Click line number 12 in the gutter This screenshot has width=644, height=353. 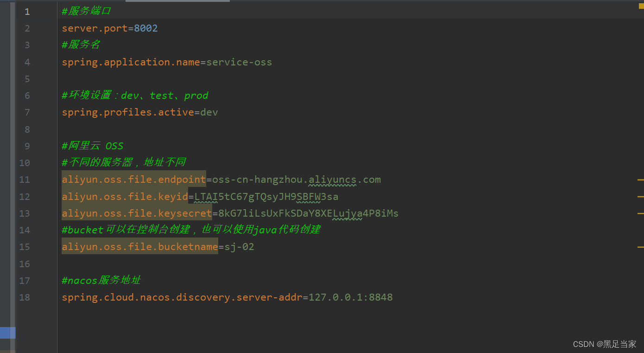pos(25,197)
